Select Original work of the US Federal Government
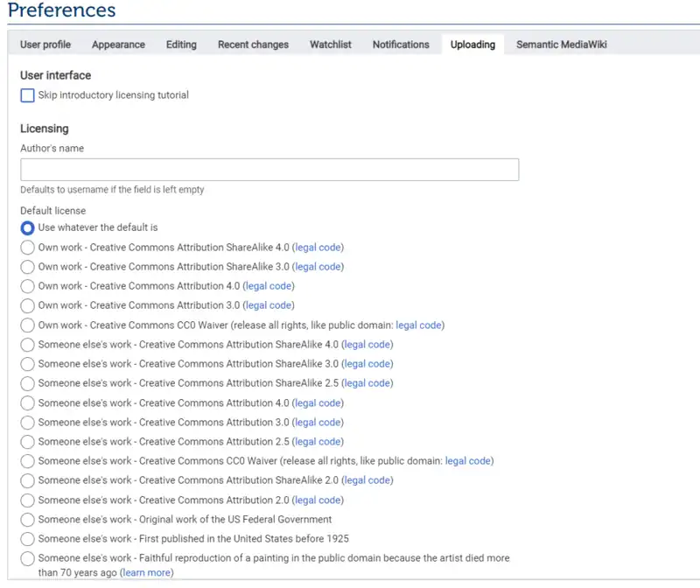 (x=27, y=519)
